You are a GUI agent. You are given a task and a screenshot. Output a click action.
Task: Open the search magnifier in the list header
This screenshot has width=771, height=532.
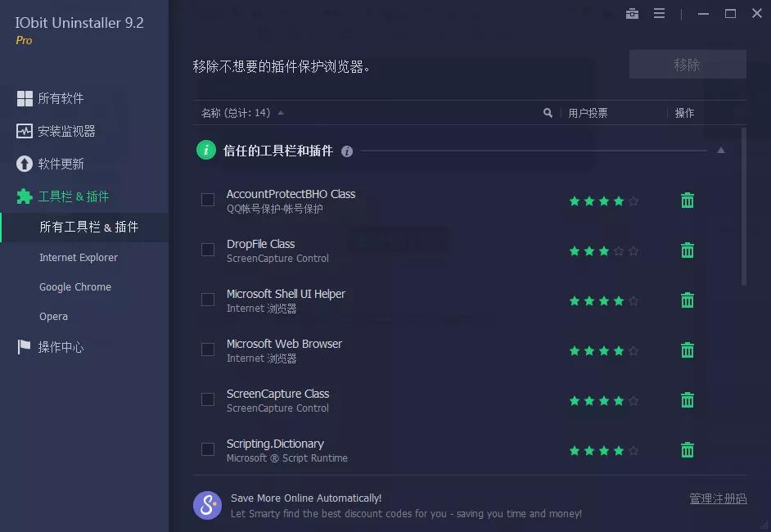pos(548,112)
